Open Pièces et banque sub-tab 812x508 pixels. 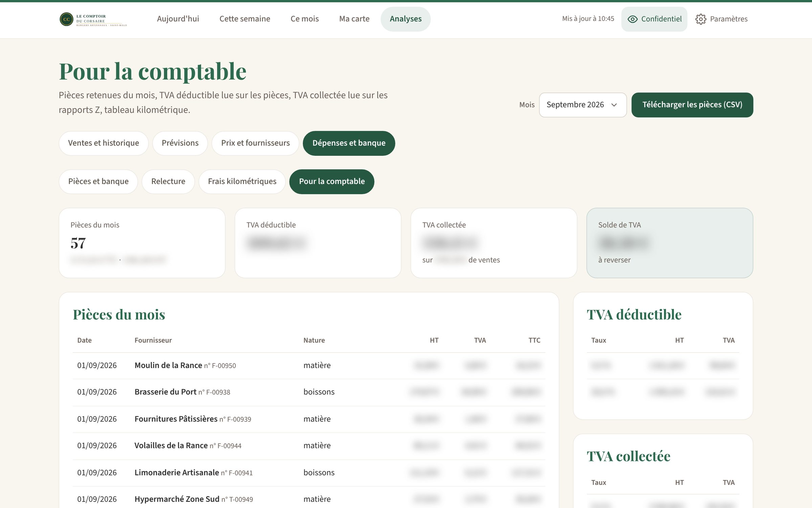click(98, 182)
